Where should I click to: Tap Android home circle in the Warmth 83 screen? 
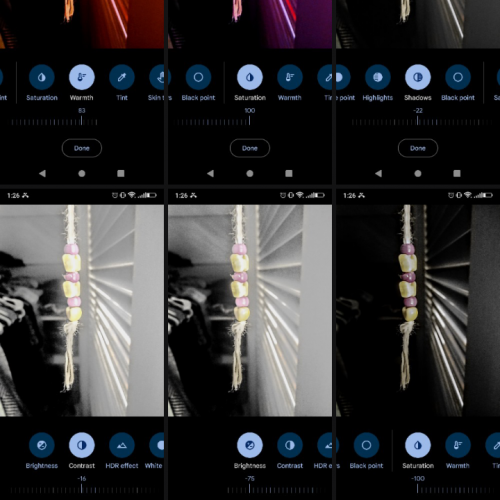(82, 173)
